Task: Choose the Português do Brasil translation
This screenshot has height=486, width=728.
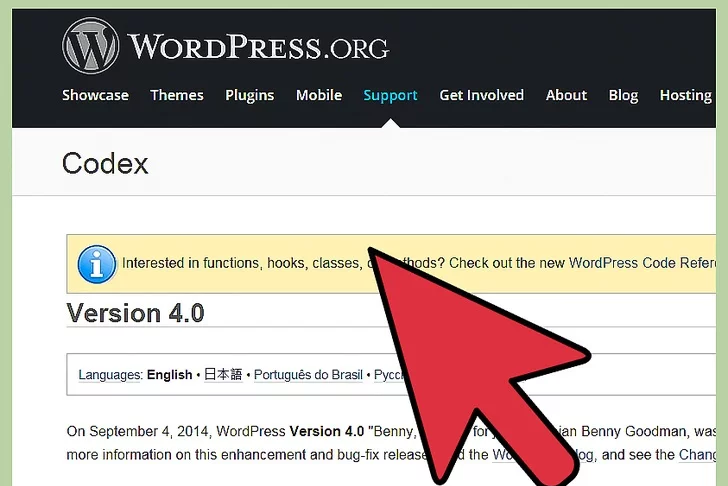Action: (x=308, y=375)
